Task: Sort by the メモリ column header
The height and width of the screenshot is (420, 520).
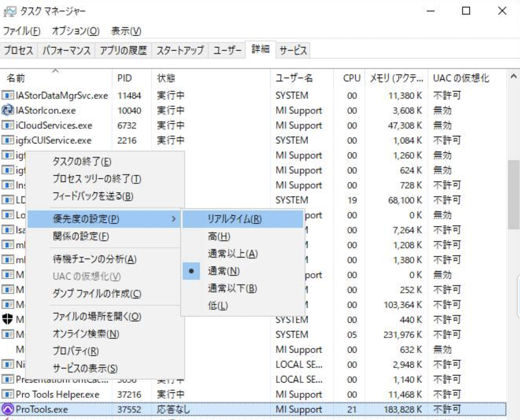Action: coord(397,78)
